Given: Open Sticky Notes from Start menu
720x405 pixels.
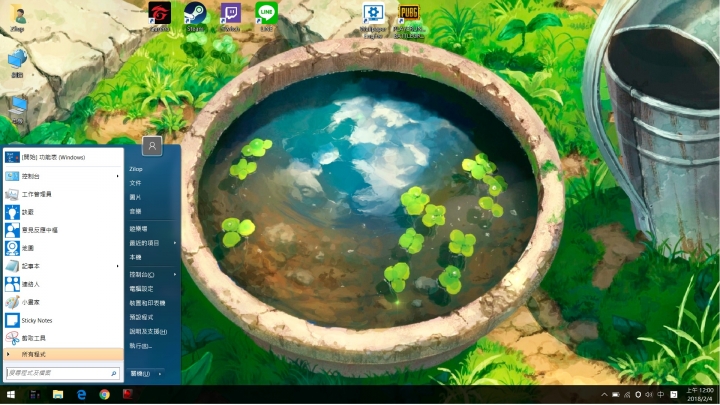Looking at the screenshot, I should pos(63,320).
